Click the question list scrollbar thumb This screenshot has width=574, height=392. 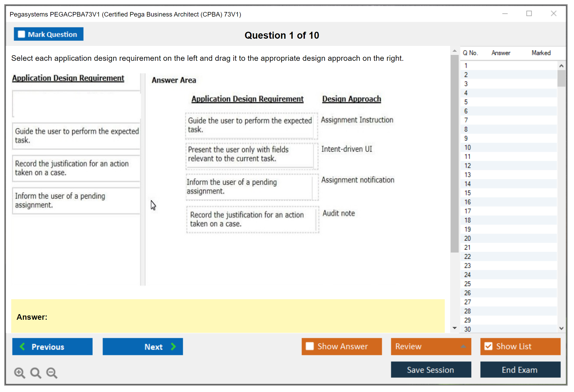click(x=561, y=78)
